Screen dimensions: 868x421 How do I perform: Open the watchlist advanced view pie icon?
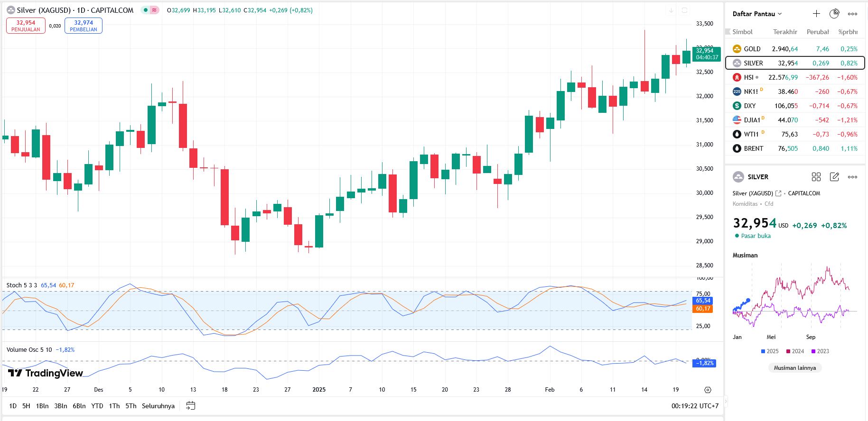[834, 14]
